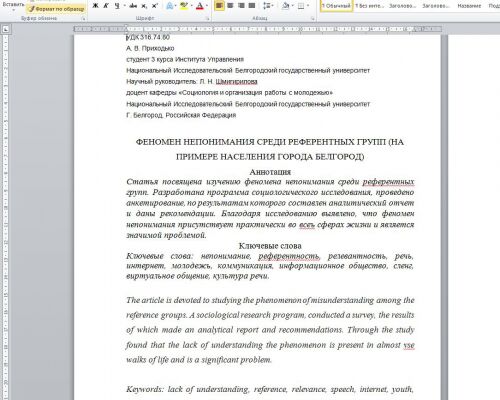
Task: Toggle bold formatting (Ж)
Action: (x=96, y=6)
